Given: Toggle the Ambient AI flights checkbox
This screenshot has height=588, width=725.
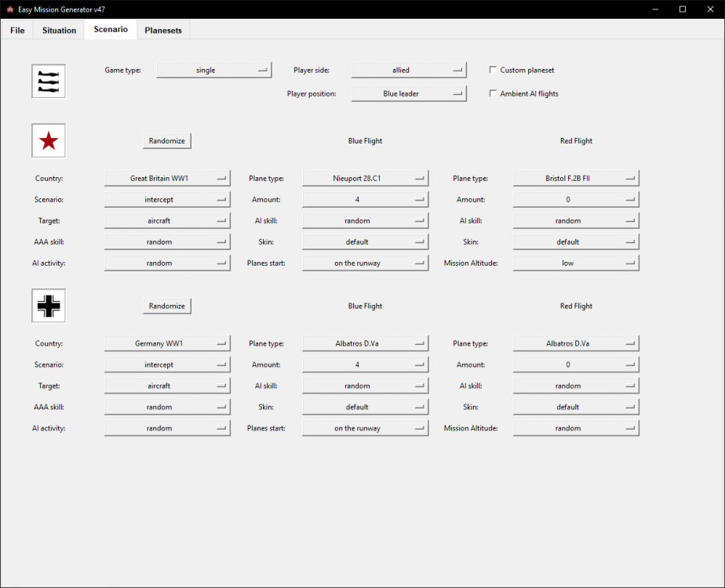Looking at the screenshot, I should tap(493, 93).
